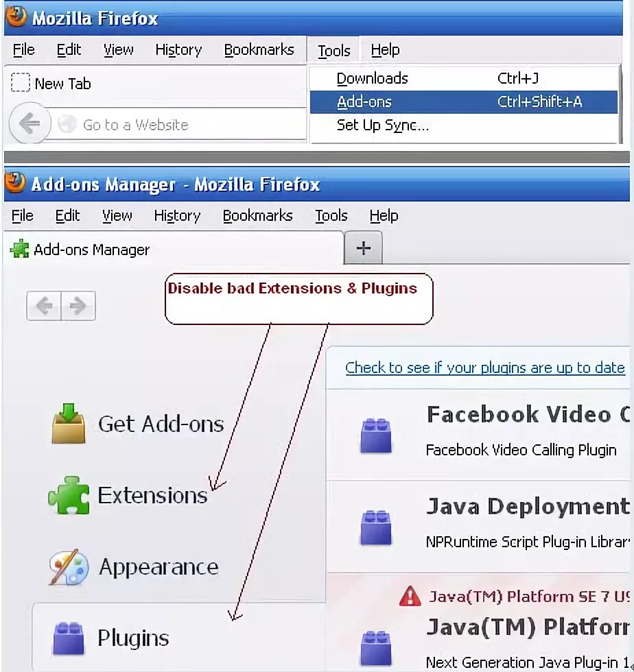Viewport: 634px width, 672px height.
Task: Click the red Java(TM) Platform SE 7 warning text
Action: tap(530, 597)
